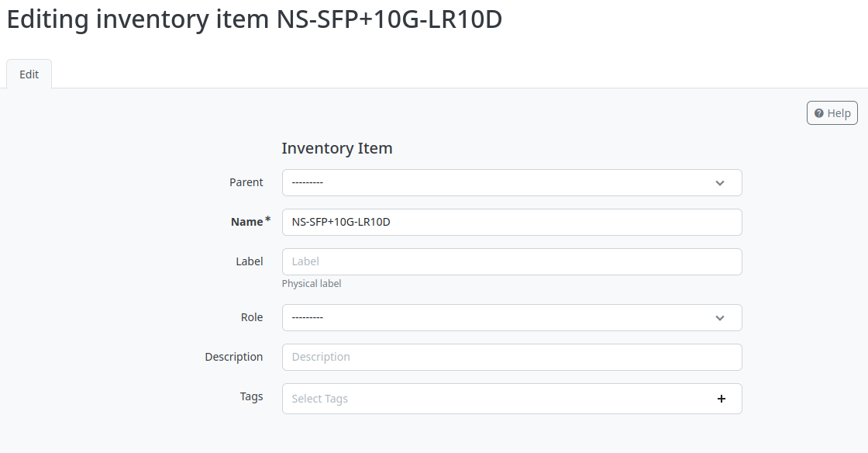Open the Tags selection box

tap(496, 399)
